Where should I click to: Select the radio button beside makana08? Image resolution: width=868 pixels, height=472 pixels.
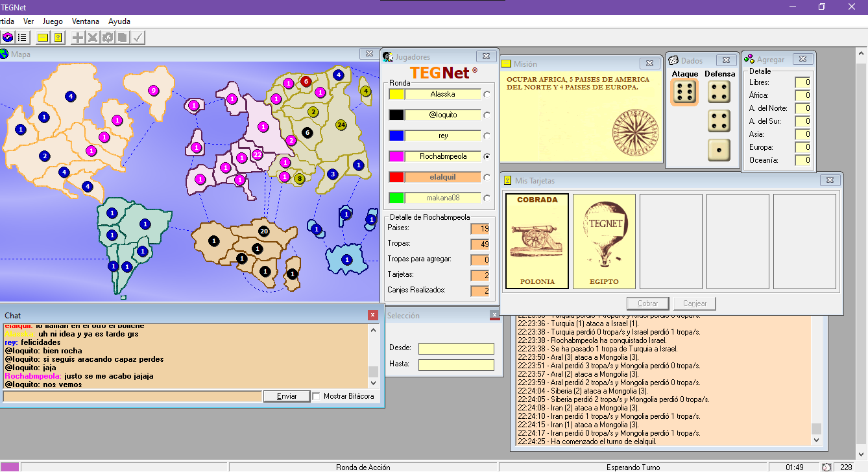tap(487, 198)
